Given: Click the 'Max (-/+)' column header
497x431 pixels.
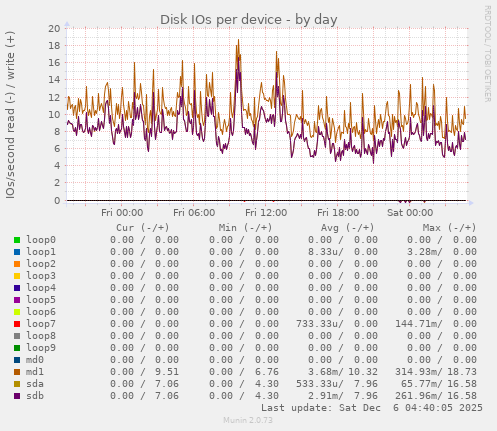Looking at the screenshot, I should click(x=450, y=228).
